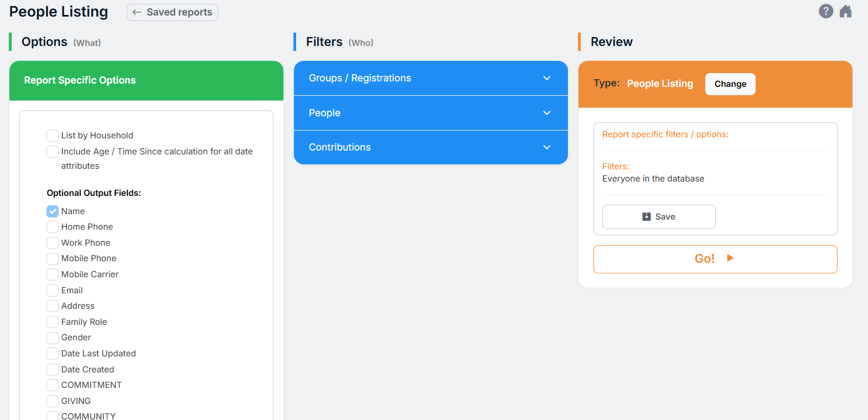Viewport: 868px width, 420px height.
Task: Uncheck the Name output field
Action: pos(53,211)
